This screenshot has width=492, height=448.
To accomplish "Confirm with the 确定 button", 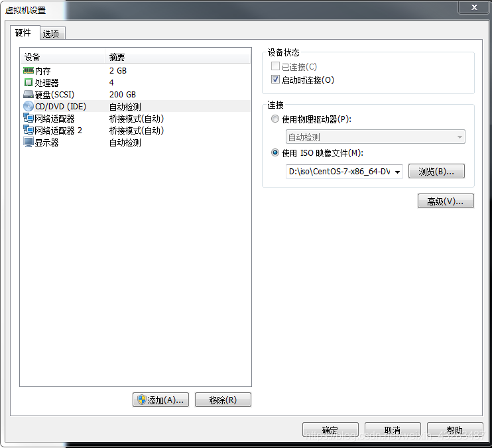I will (x=330, y=430).
